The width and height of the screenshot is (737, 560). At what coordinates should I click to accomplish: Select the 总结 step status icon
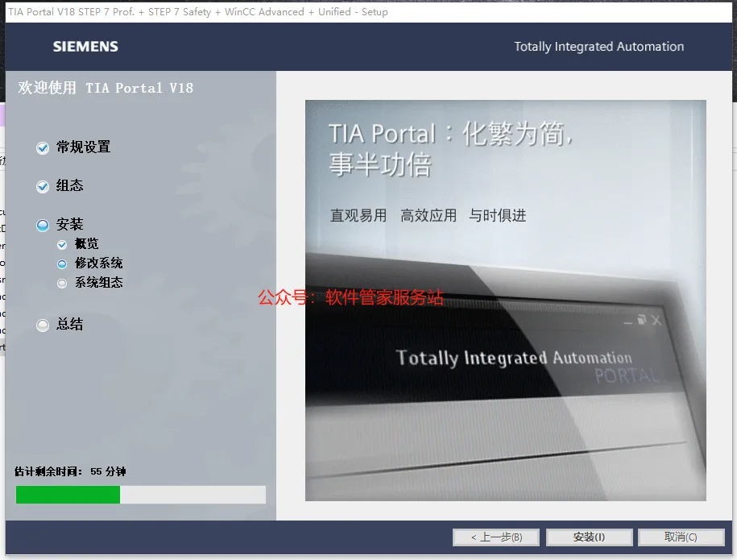[43, 325]
